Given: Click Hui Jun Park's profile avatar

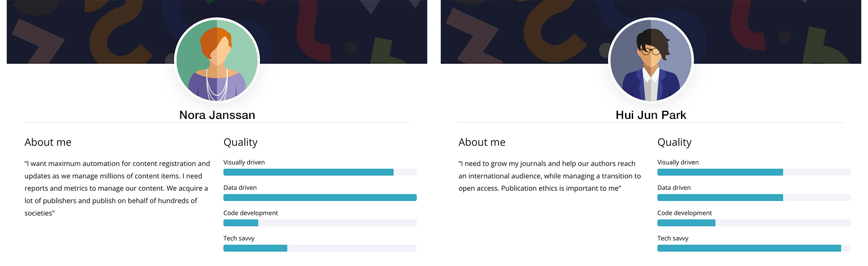Looking at the screenshot, I should [x=651, y=60].
